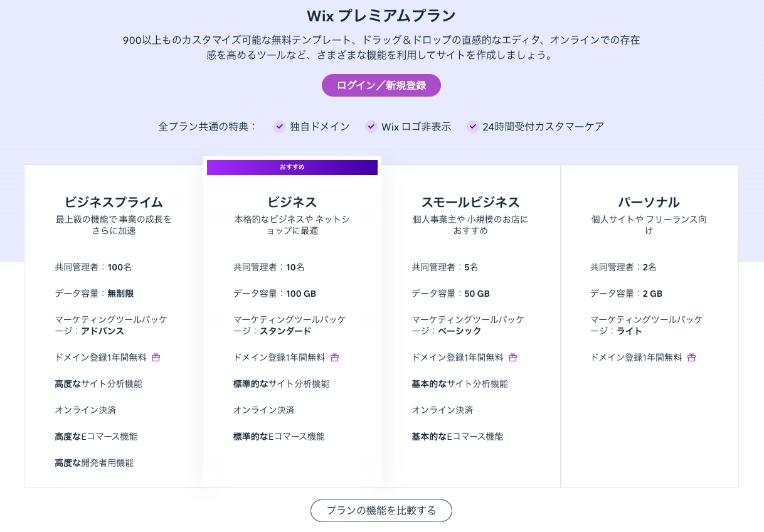Screen dimensions: 764x532
Task: Click the purple おすすめ badge
Action: coord(292,168)
